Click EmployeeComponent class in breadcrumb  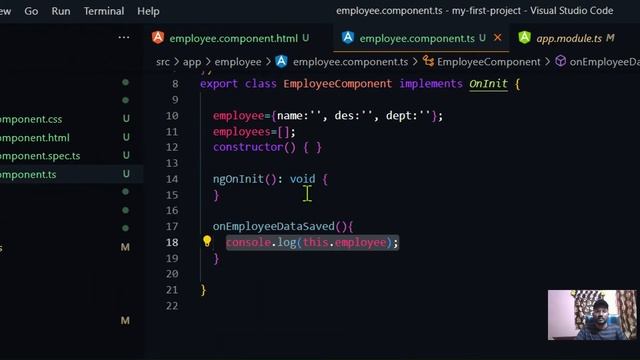pos(489,62)
